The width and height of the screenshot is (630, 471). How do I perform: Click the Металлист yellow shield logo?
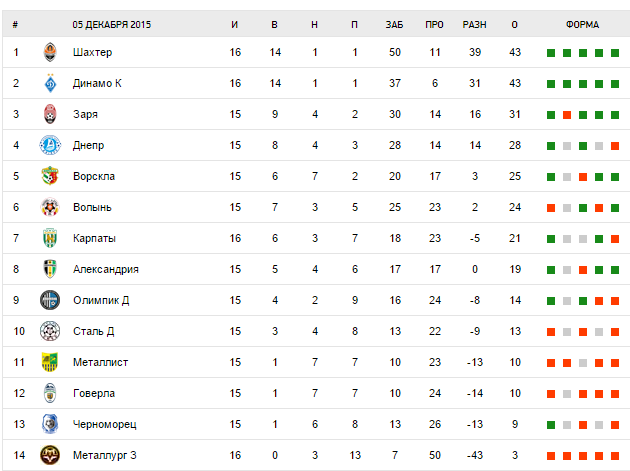50,362
